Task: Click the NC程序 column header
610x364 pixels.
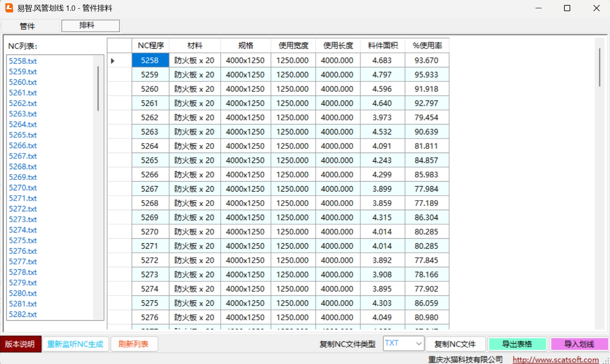Action: coord(151,45)
